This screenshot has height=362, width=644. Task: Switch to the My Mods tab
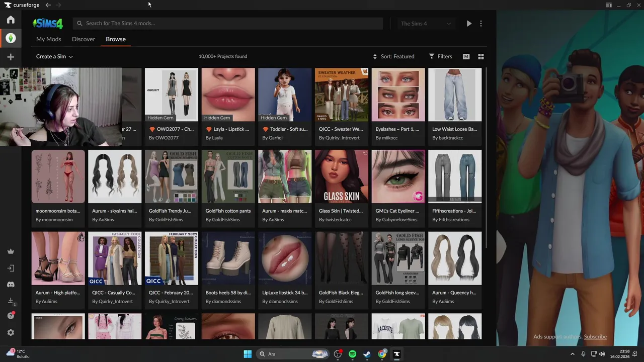(49, 39)
